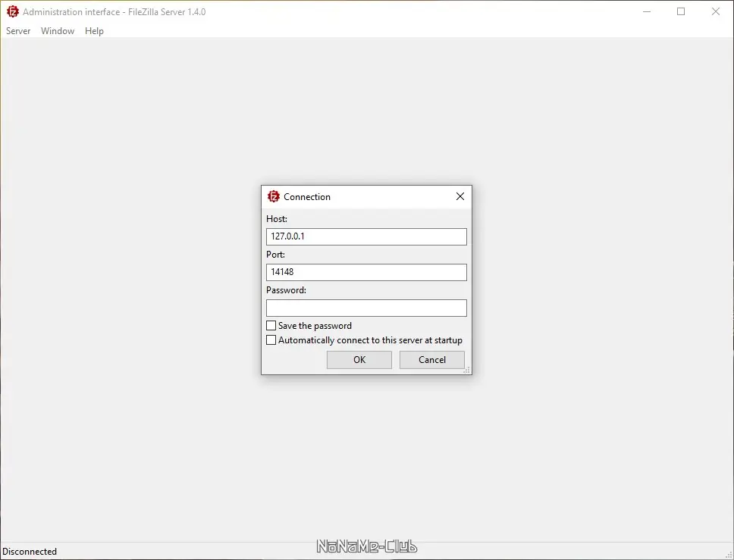Screen dimensions: 734x560
Task: Minimize the Administration interface window
Action: [x=647, y=11]
